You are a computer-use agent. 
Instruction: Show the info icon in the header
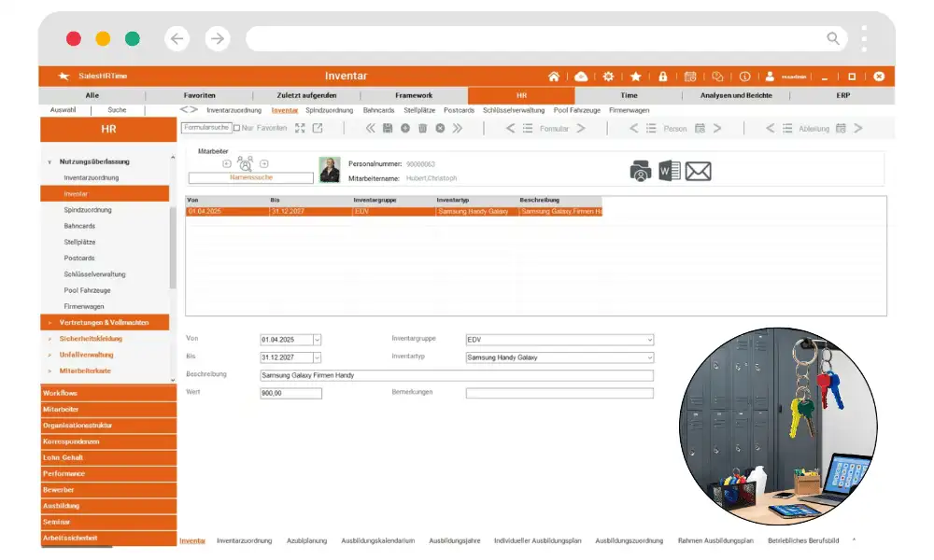(744, 77)
